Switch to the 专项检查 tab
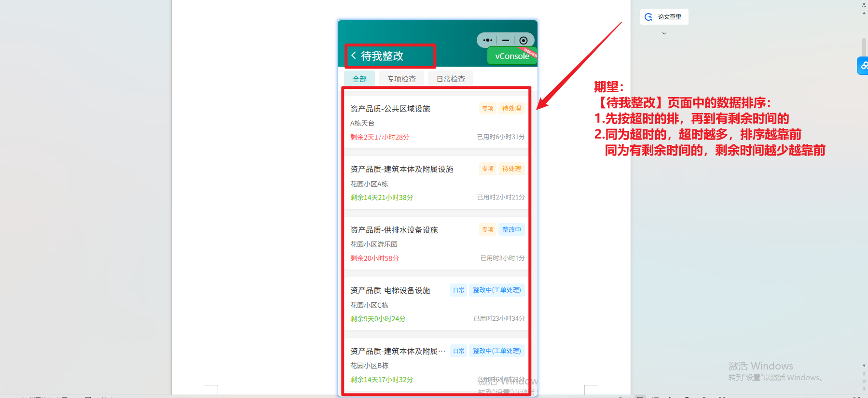The height and width of the screenshot is (398, 868). pyautogui.click(x=401, y=79)
